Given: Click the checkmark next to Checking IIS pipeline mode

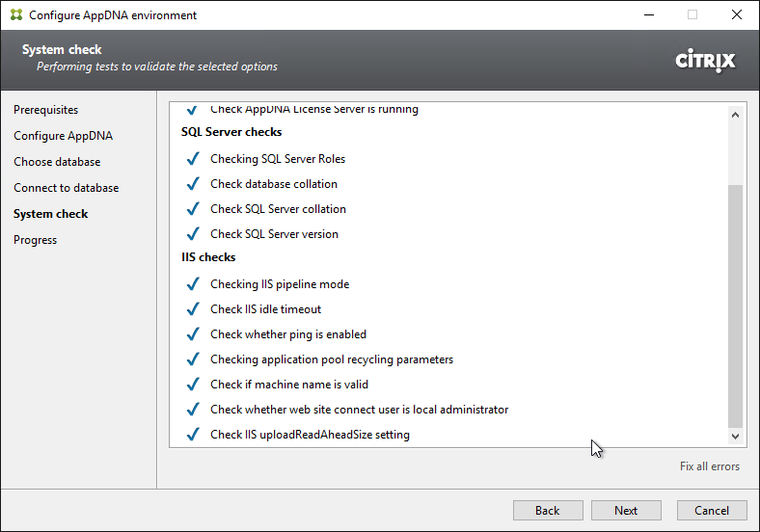Looking at the screenshot, I should point(193,284).
